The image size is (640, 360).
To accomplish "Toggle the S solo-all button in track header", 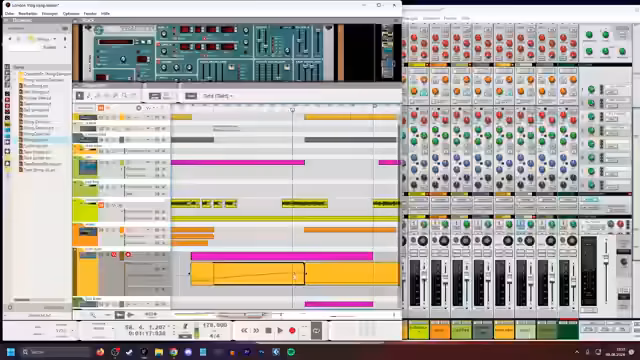I will [x=108, y=108].
